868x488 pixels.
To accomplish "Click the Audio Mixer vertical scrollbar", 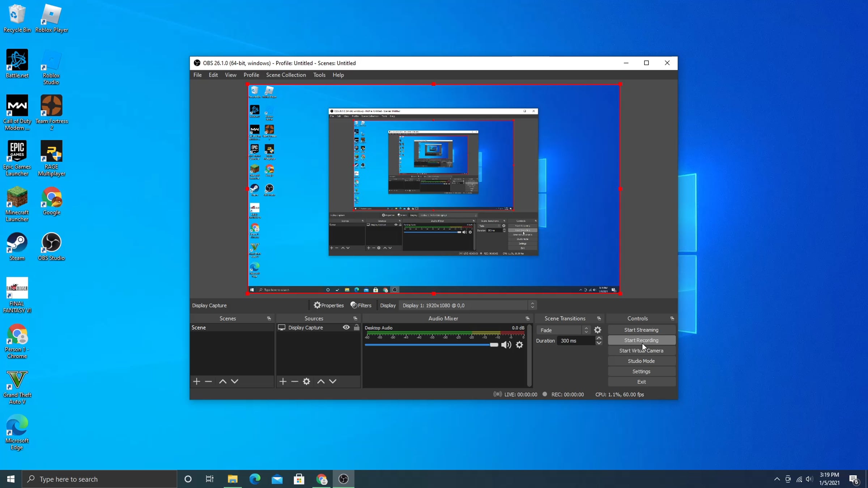I will pos(529,355).
